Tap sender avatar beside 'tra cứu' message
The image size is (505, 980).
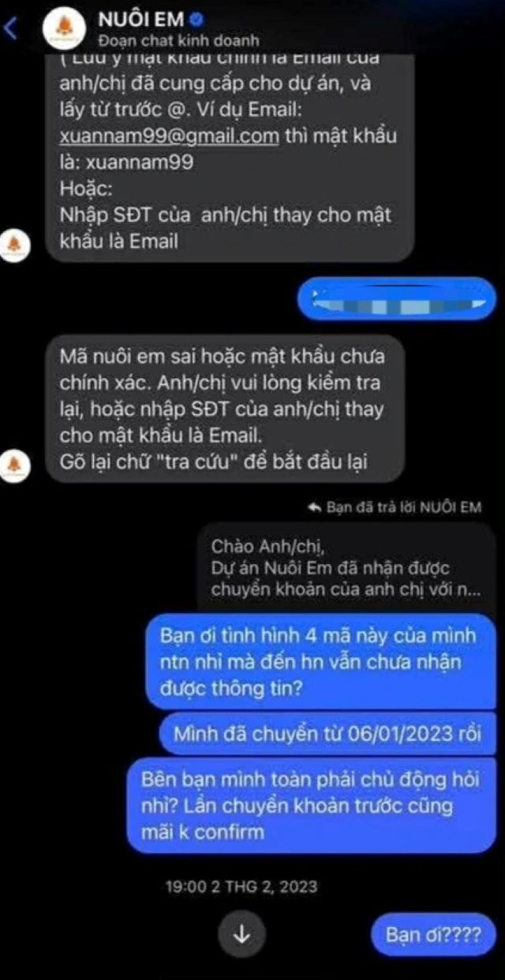[x=17, y=466]
